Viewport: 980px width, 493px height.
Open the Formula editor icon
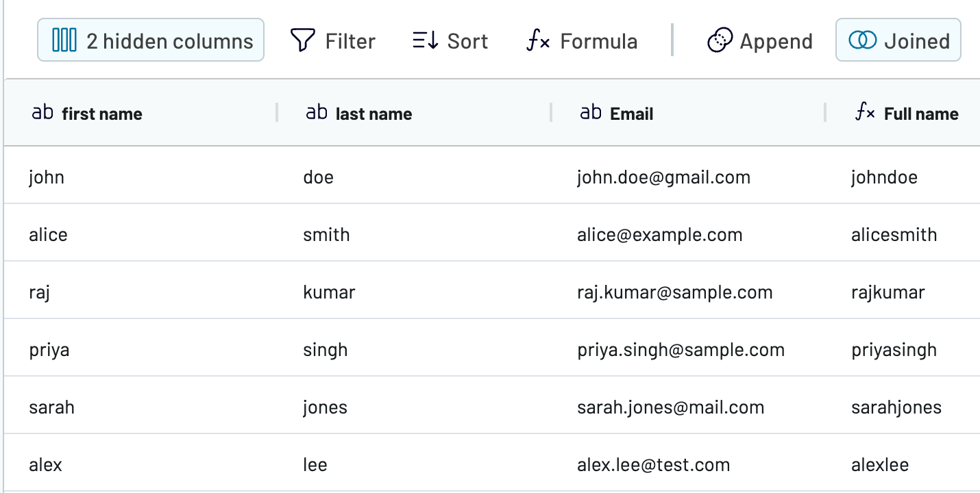pyautogui.click(x=539, y=41)
